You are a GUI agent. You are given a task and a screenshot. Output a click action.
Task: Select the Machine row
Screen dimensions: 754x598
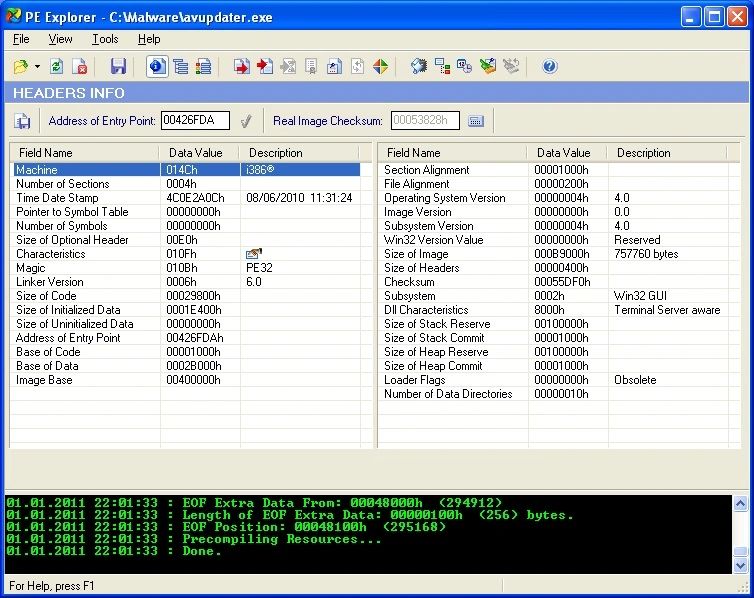[x=187, y=170]
